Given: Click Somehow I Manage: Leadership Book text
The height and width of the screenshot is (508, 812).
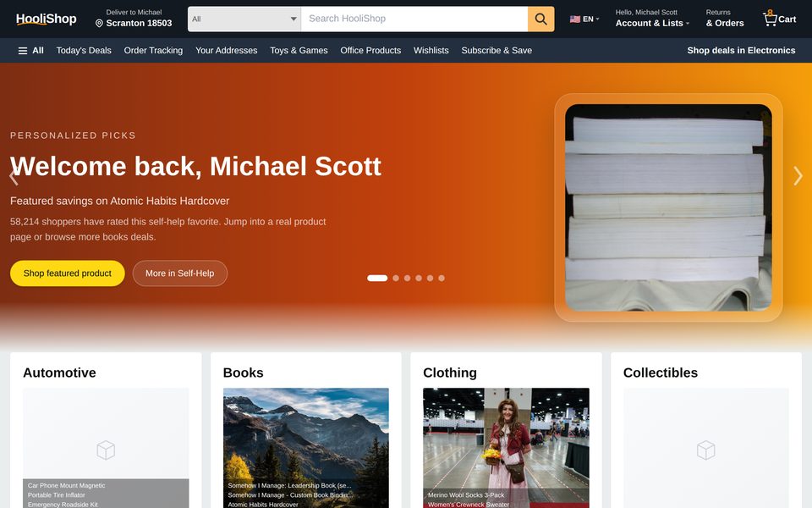Looking at the screenshot, I should pyautogui.click(x=289, y=486).
